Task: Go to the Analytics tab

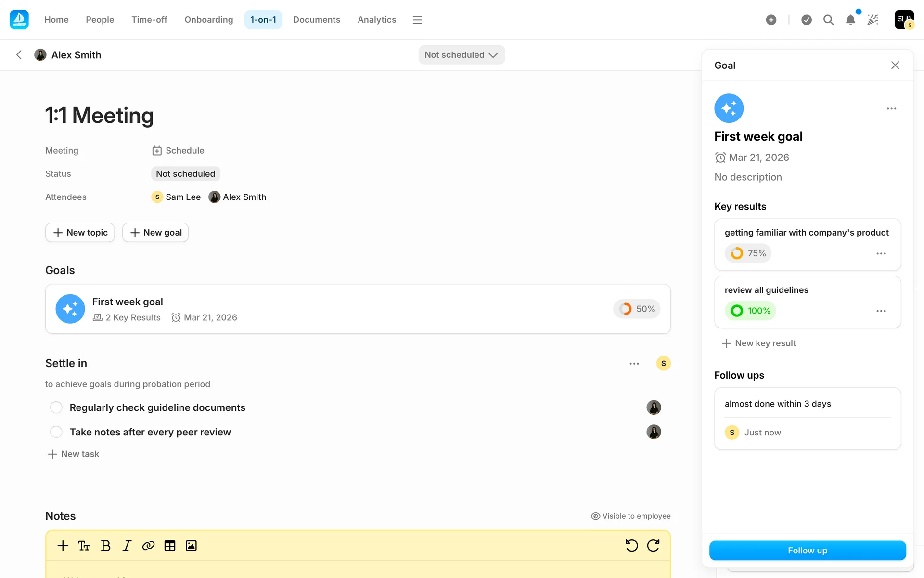Action: pyautogui.click(x=376, y=20)
